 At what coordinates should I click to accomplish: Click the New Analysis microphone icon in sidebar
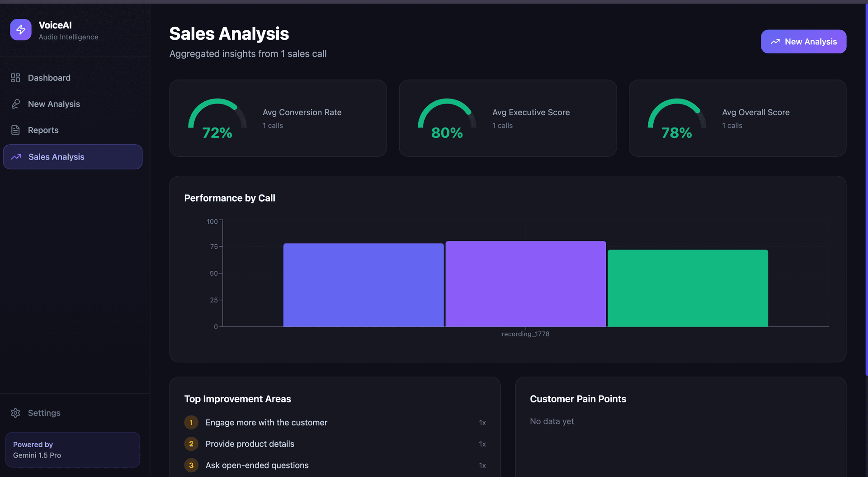tap(15, 104)
